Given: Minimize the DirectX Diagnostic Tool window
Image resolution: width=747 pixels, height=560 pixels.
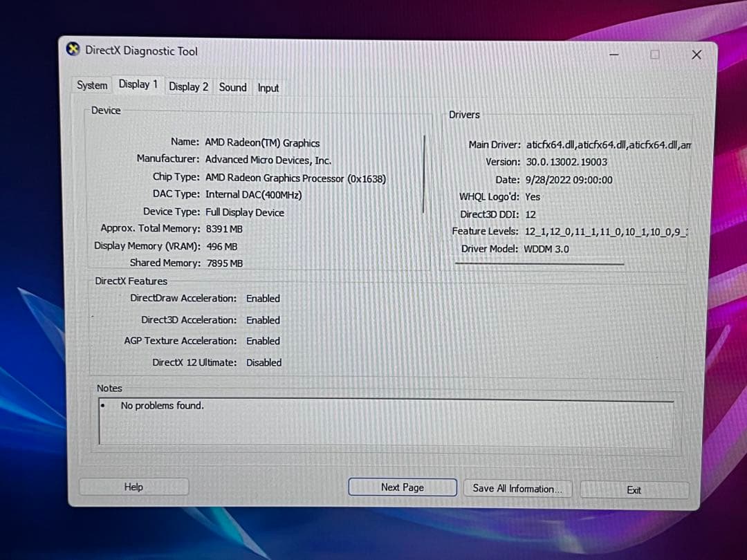Looking at the screenshot, I should click(x=614, y=55).
